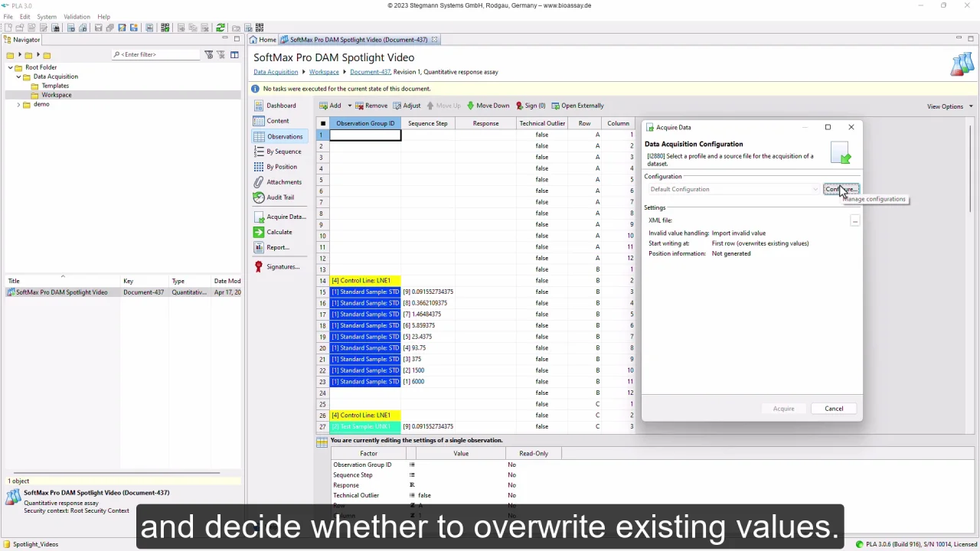The image size is (980, 551).
Task: Click the clear filter icon in Navigator
Action: [220, 54]
